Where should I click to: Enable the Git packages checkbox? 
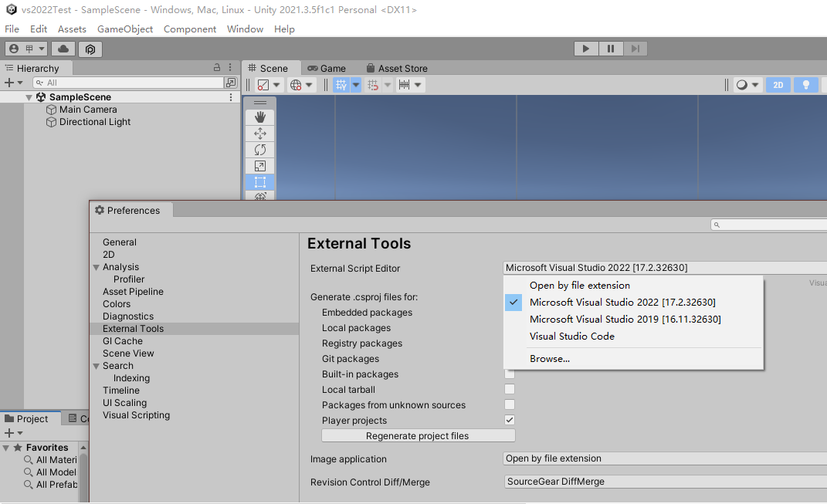click(509, 358)
